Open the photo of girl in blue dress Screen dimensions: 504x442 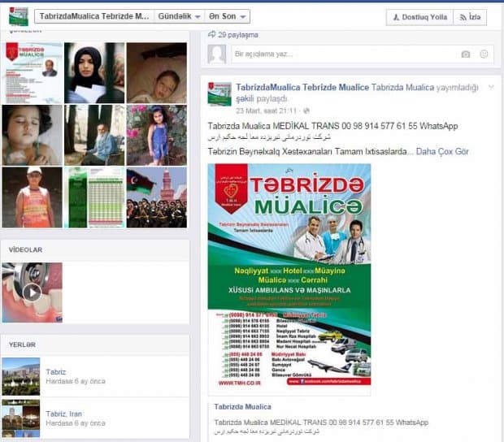point(157,135)
